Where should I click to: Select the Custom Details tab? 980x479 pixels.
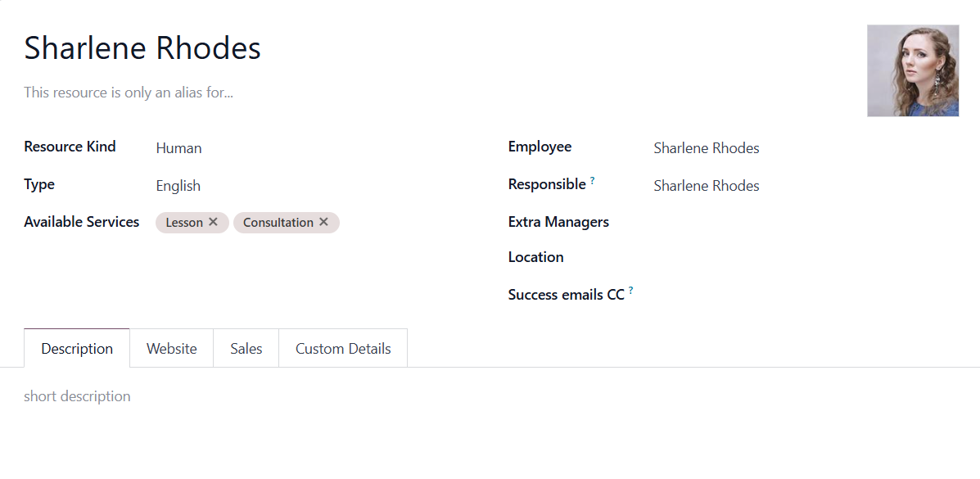pos(343,348)
